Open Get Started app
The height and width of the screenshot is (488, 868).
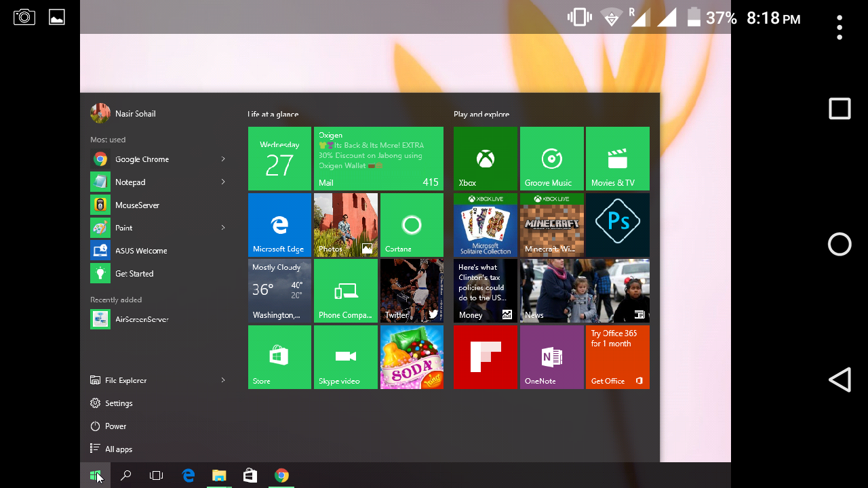(x=158, y=274)
